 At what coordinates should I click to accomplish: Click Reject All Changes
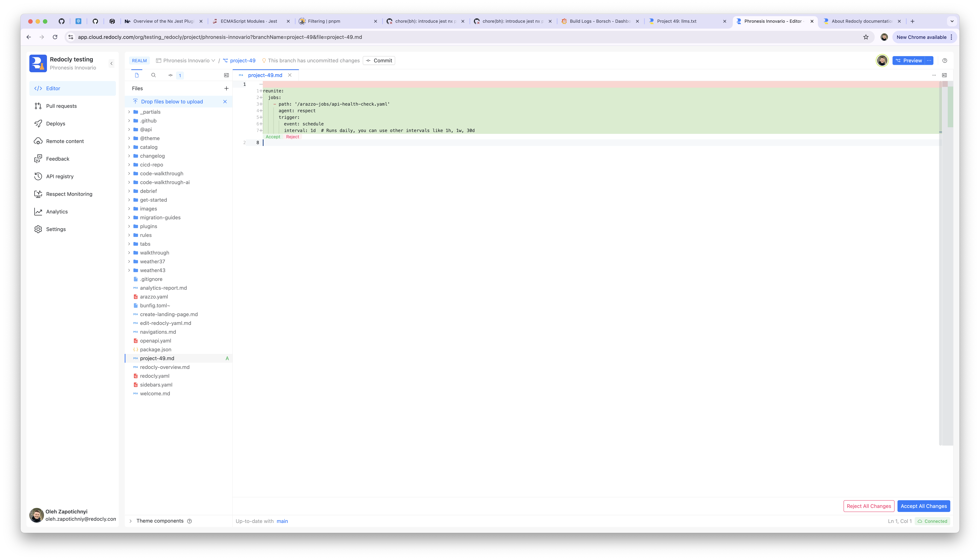coord(869,506)
